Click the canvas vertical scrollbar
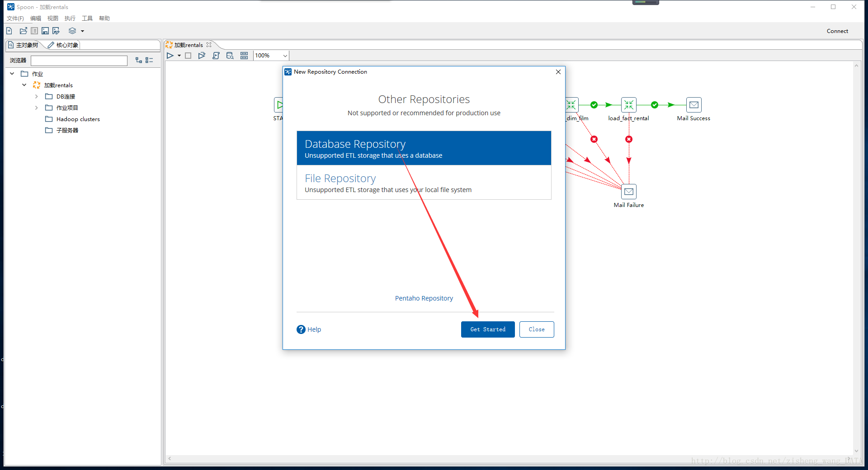 (x=856, y=258)
